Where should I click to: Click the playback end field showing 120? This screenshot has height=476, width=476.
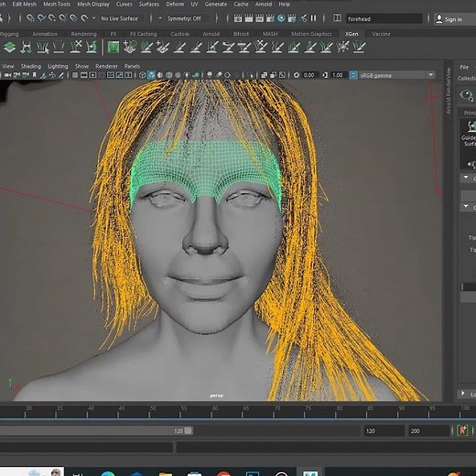pyautogui.click(x=384, y=431)
